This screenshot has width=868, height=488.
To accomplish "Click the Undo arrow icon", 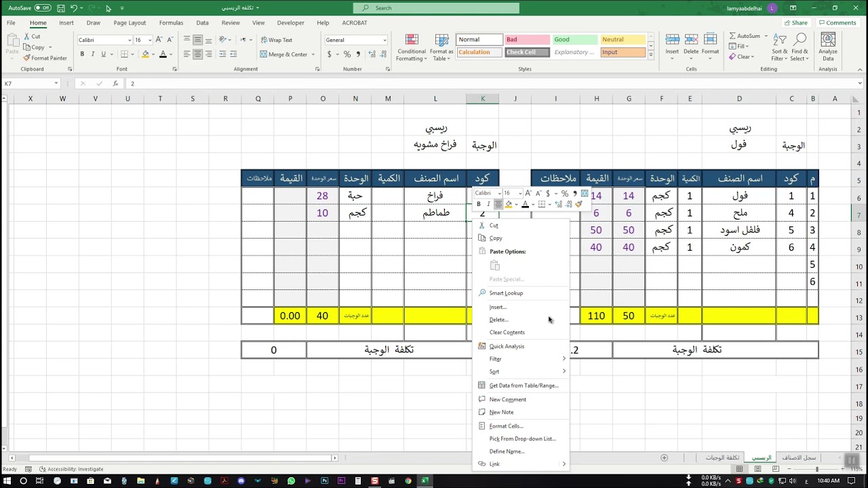I will click(74, 8).
